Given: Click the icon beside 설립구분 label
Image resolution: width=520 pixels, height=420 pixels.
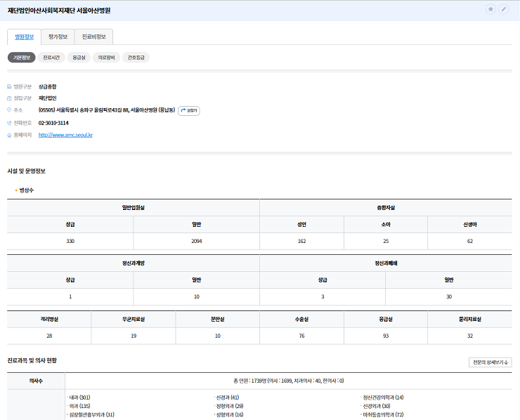Looking at the screenshot, I should click(x=9, y=98).
